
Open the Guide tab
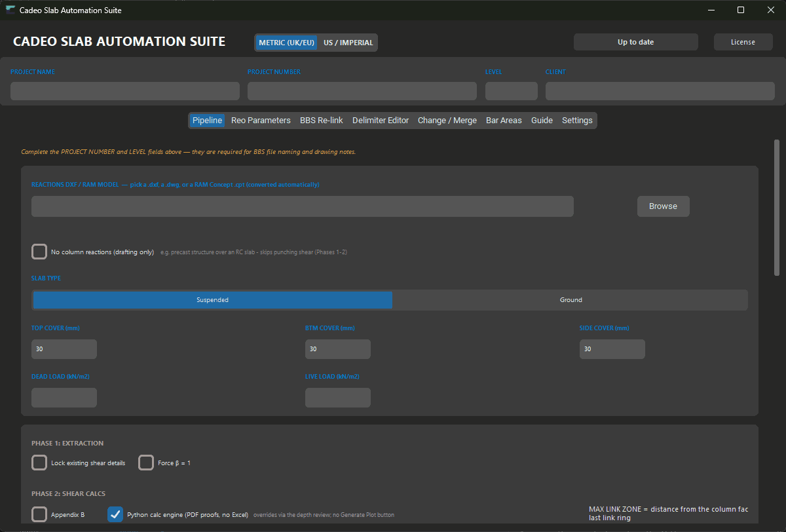pyautogui.click(x=542, y=121)
